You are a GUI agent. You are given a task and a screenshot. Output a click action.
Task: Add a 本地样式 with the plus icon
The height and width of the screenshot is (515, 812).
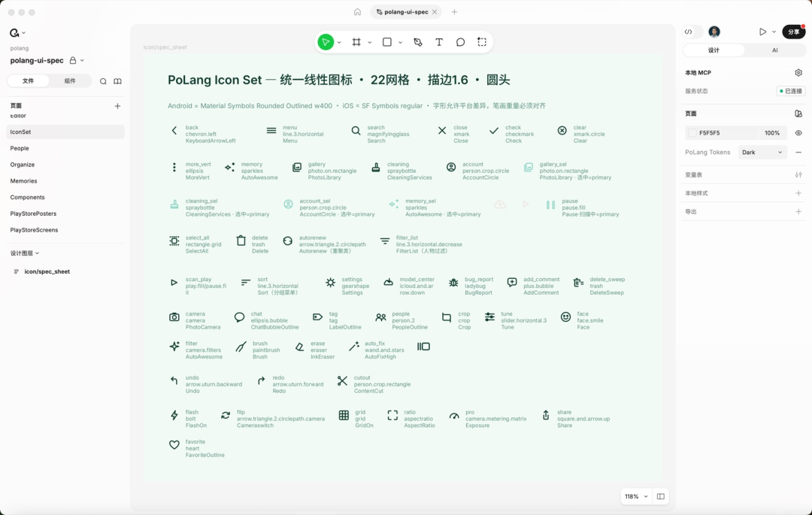[x=798, y=193]
